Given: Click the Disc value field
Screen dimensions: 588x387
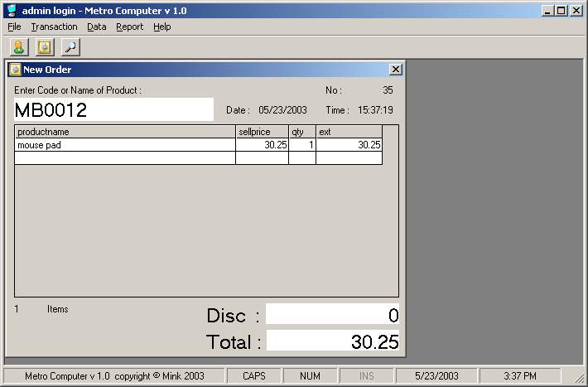Looking at the screenshot, I should coord(332,315).
